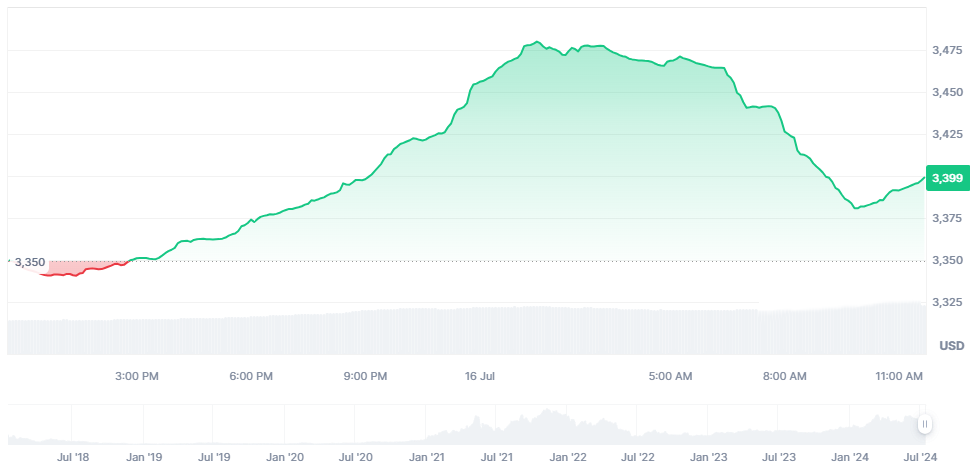This screenshot has height=467, width=970.
Task: Click the green 3,399 current price badge
Action: click(946, 178)
